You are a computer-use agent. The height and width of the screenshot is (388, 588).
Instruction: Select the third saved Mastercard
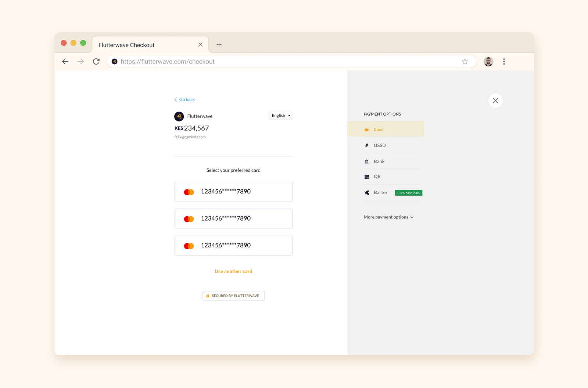click(233, 246)
